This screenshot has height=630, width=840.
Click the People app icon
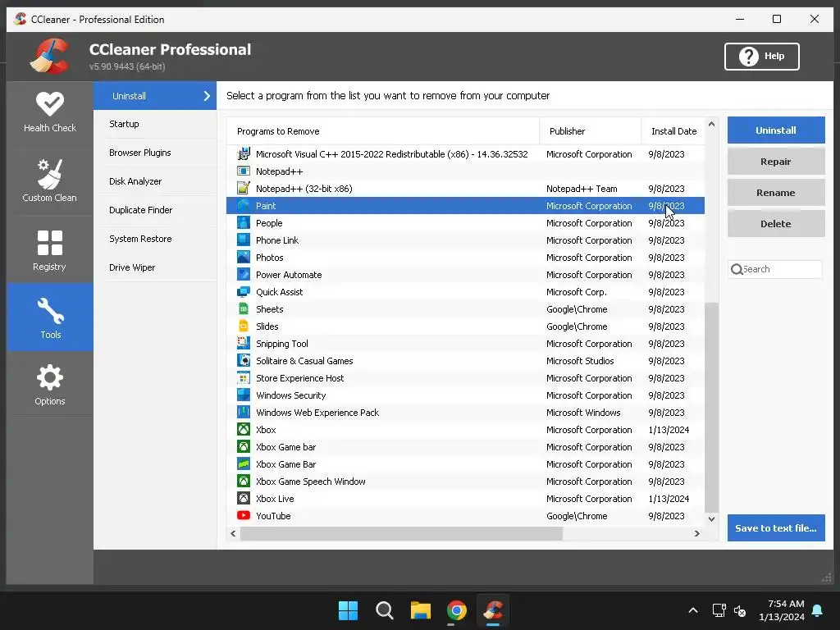pos(243,223)
